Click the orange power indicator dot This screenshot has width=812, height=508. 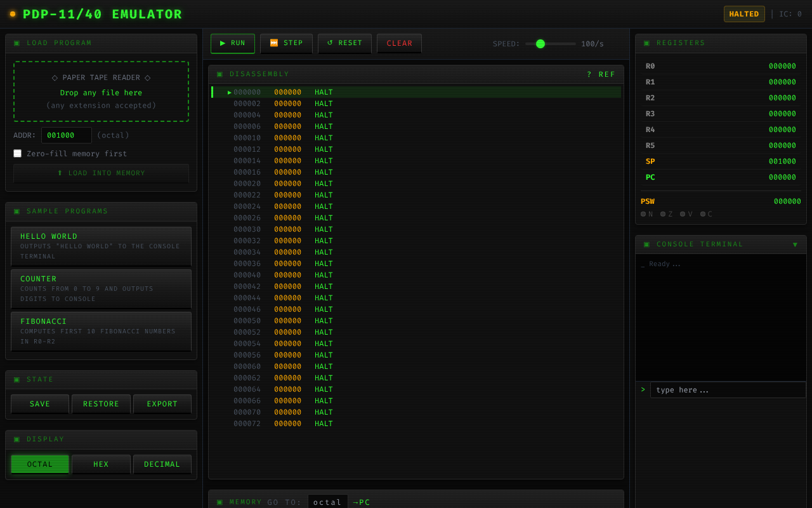point(13,14)
